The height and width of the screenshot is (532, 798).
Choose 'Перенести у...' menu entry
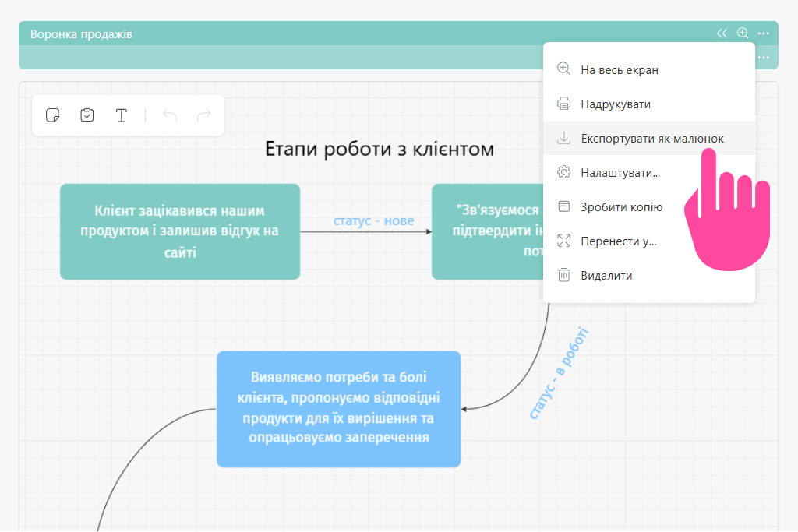point(649,241)
